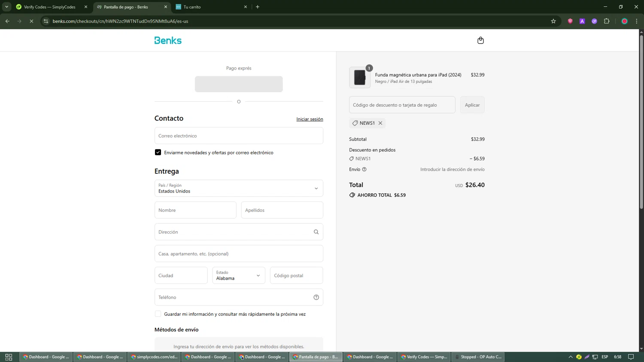Click the ESP language indicator
Image resolution: width=644 pixels, height=362 pixels.
tap(605, 357)
